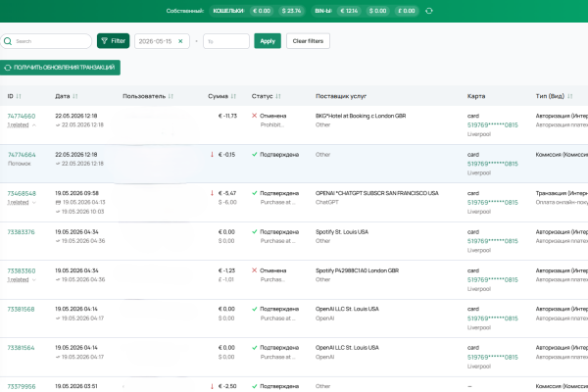Apply the selected date range
The image size is (588, 392).
[268, 41]
